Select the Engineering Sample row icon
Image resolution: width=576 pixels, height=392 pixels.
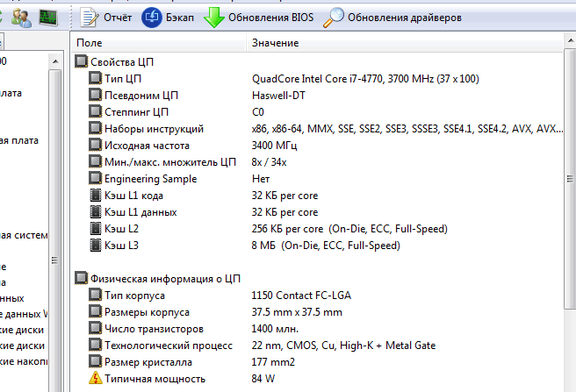(x=95, y=178)
